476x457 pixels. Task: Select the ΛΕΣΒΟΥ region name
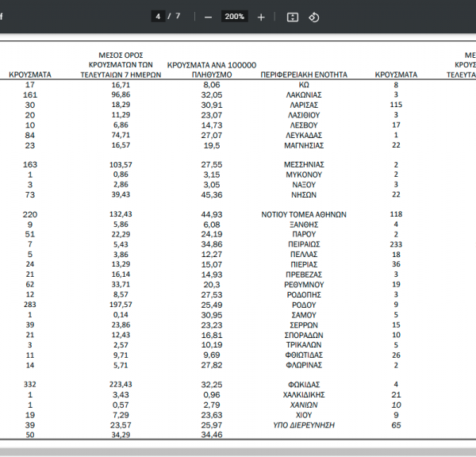[x=304, y=125]
